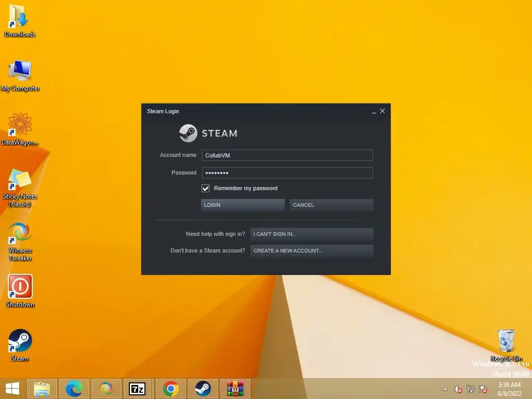
Task: Launch Winaero Tweaker from the taskbar
Action: [x=106, y=389]
